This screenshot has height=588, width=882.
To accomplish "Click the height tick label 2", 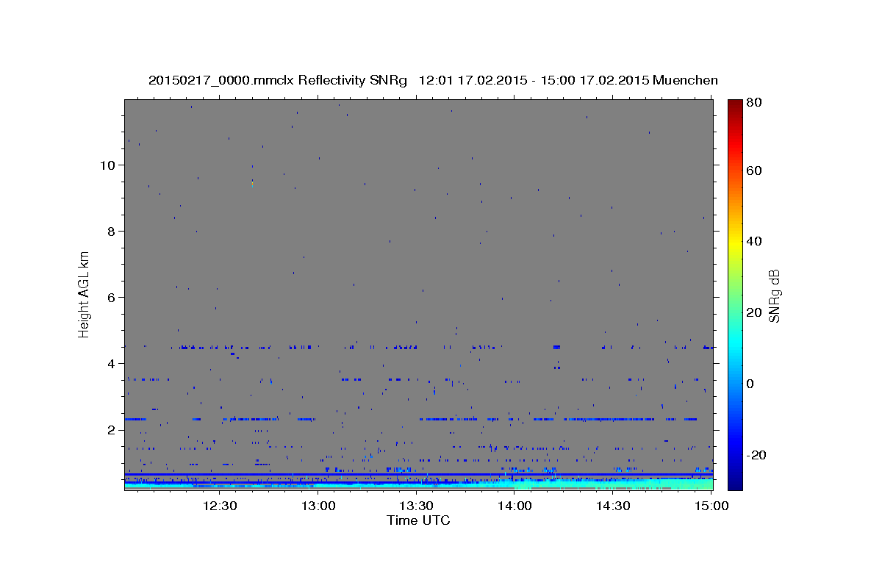I will coord(111,430).
